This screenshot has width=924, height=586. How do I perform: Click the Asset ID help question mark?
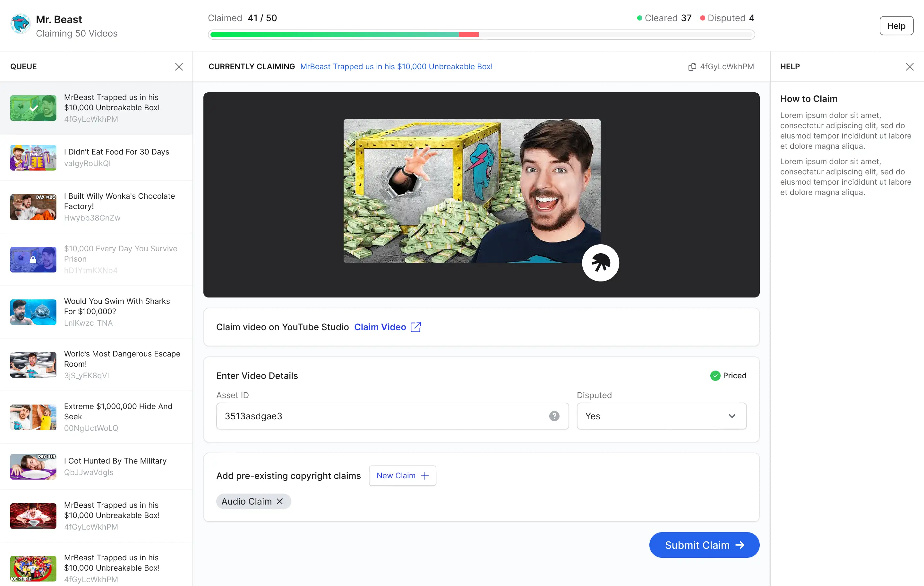[x=554, y=416]
